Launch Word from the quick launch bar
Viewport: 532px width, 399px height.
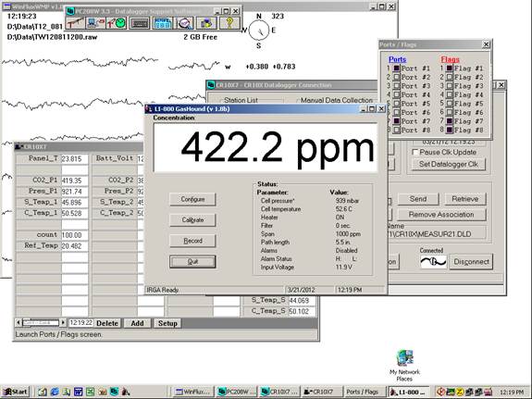[78, 392]
